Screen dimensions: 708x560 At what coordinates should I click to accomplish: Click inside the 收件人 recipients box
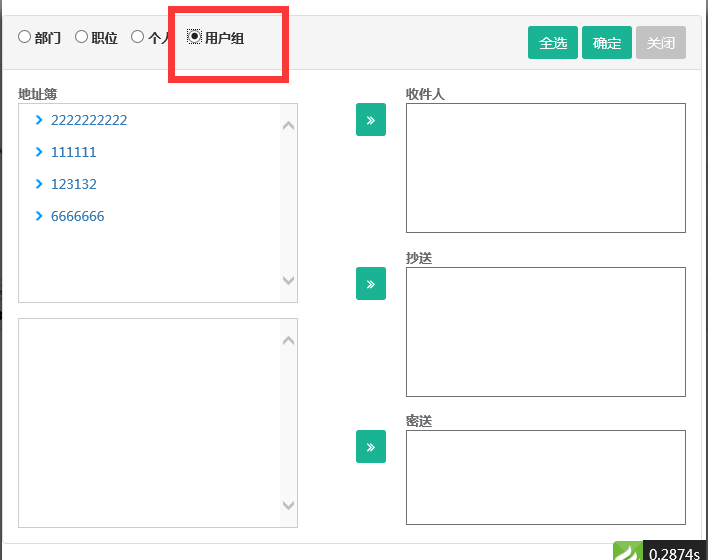coord(545,167)
